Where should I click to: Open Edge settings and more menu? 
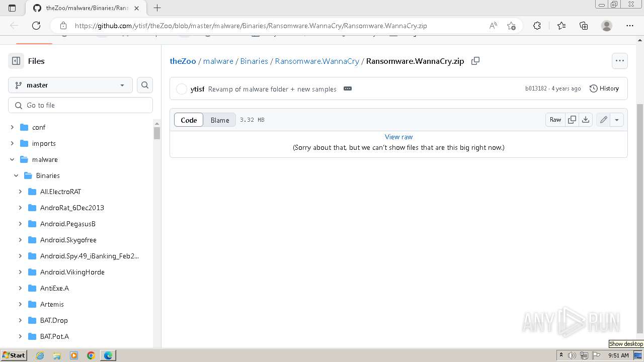tap(630, 26)
